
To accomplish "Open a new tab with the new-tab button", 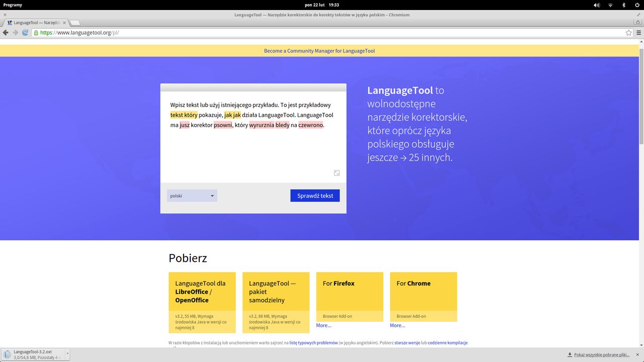I will click(x=75, y=23).
